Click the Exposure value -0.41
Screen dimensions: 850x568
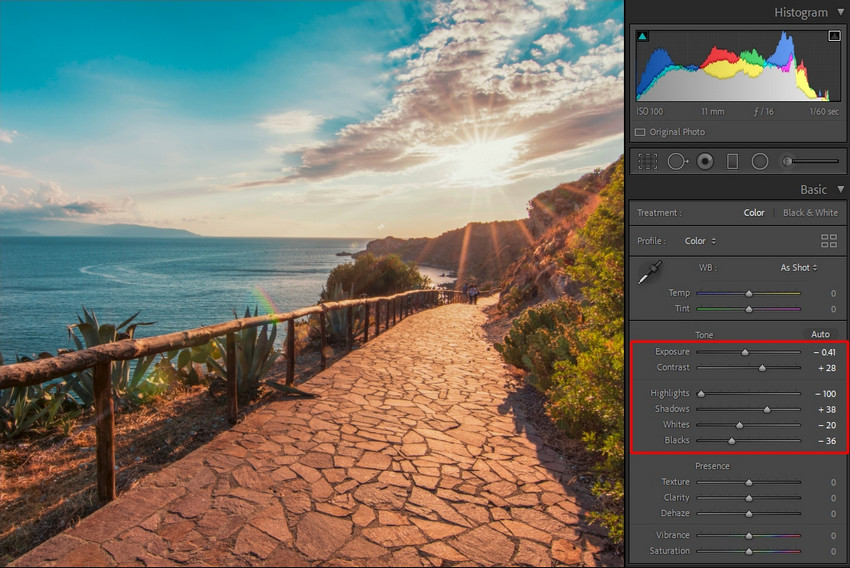click(x=825, y=352)
